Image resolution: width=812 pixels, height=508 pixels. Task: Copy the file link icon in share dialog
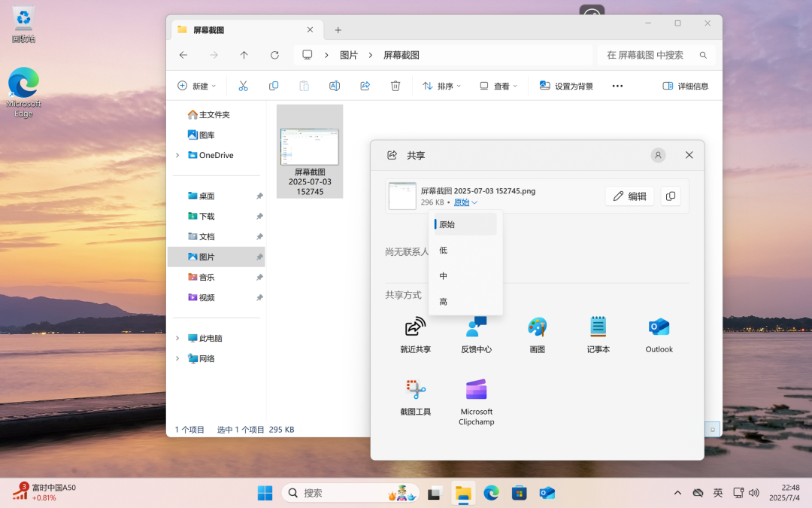pos(670,196)
